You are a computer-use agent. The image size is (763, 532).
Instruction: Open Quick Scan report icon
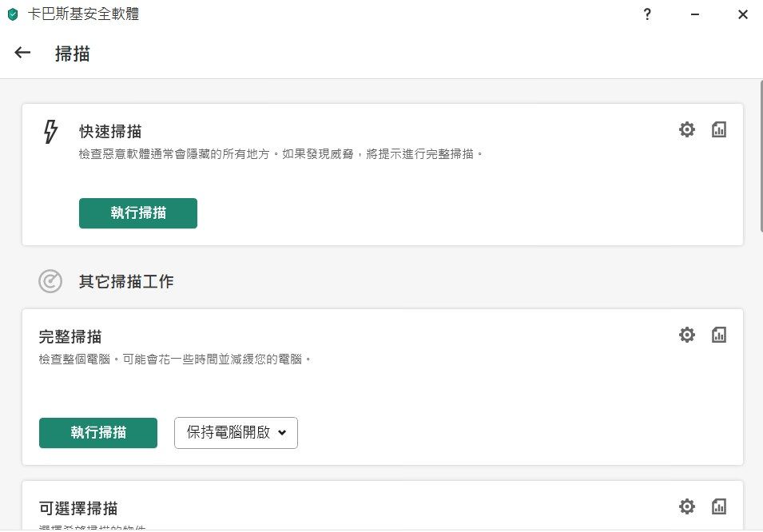719,129
